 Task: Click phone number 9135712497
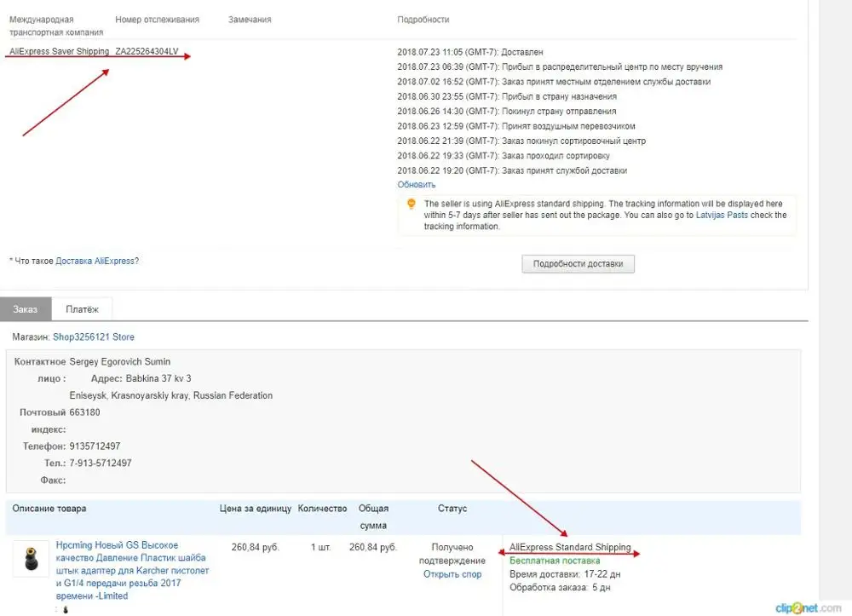point(95,446)
